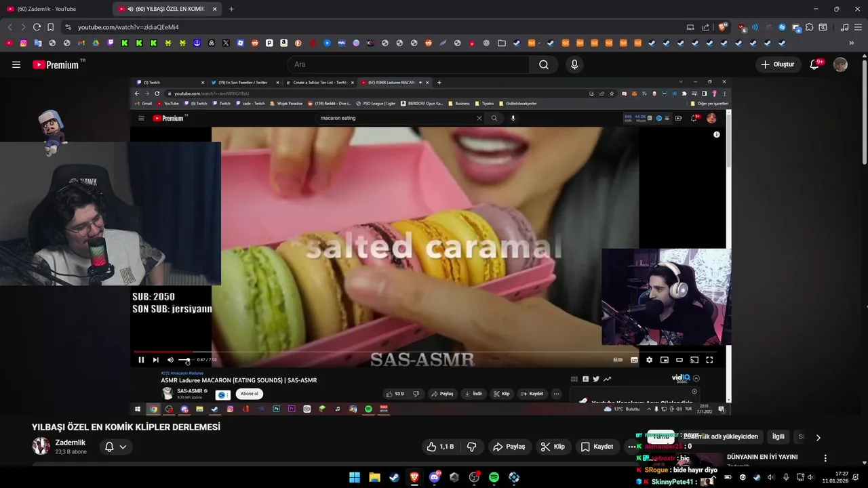Open the Oluştur create menu
This screenshot has height=488, width=868.
[777, 64]
